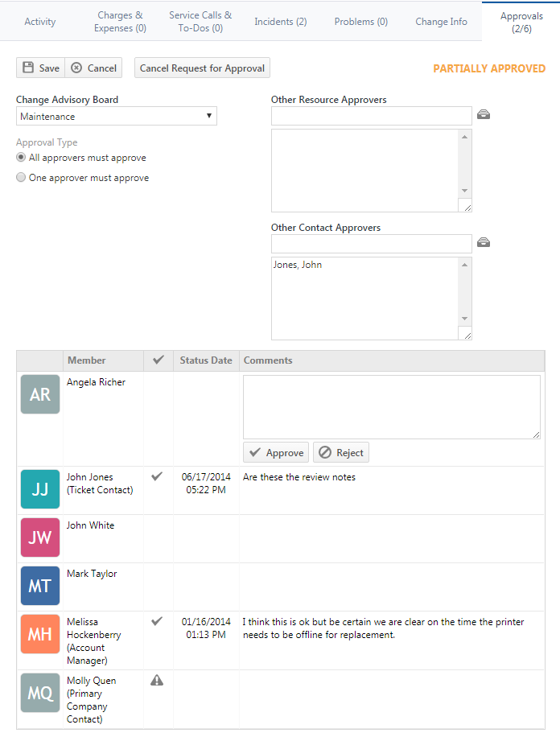Click John Jones's approved checkmark icon
Viewport: 560px width, 733px height.
pyautogui.click(x=157, y=476)
